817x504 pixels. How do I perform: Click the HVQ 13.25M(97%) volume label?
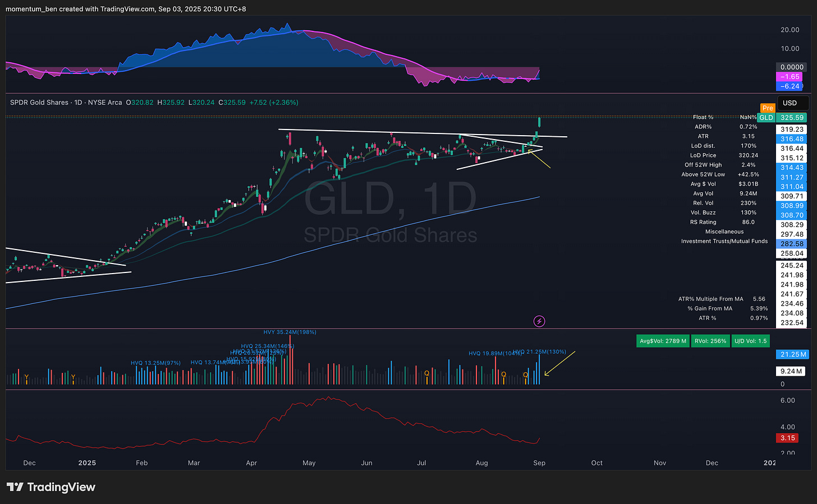pyautogui.click(x=155, y=363)
